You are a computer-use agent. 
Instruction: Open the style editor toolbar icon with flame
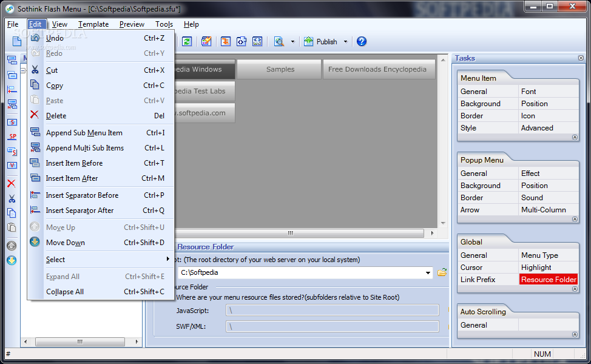tap(206, 41)
